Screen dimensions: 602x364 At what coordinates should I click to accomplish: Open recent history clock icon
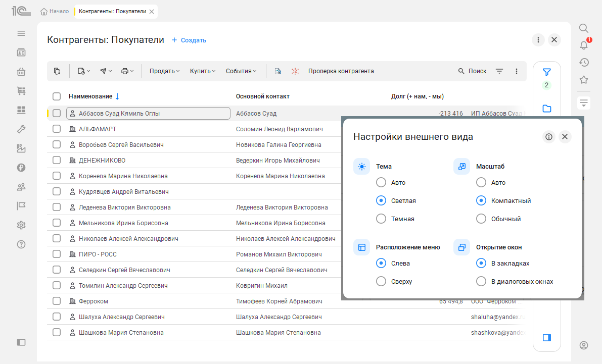pos(584,62)
